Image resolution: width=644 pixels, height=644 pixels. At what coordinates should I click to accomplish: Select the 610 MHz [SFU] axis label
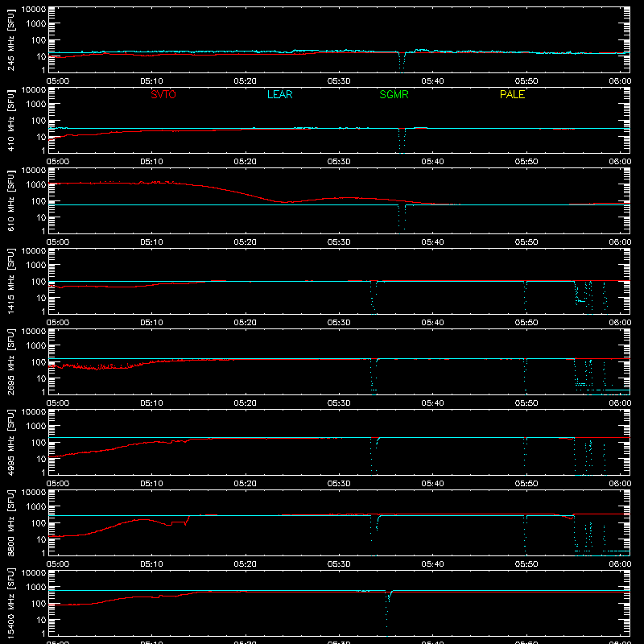[10, 200]
